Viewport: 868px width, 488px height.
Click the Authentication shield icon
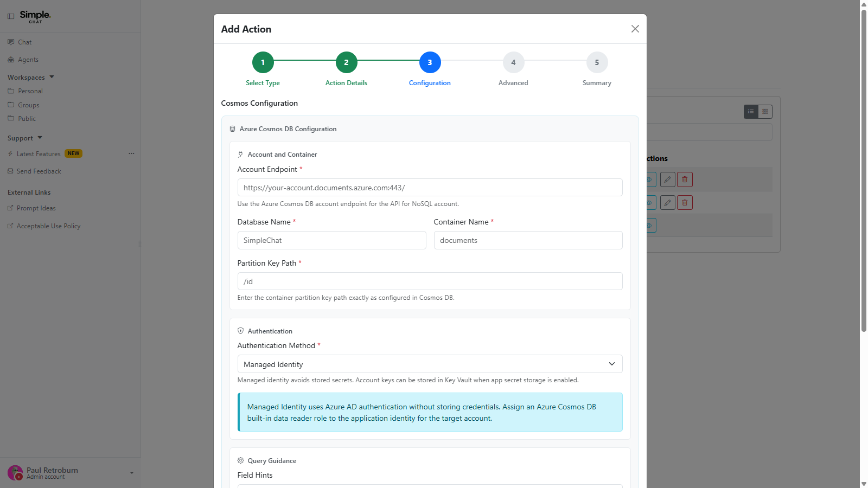point(241,331)
